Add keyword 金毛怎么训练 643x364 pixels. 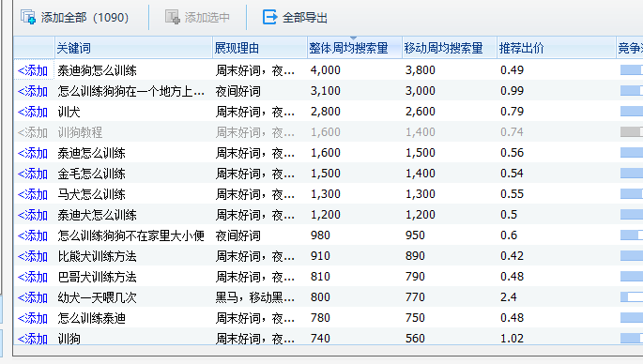(x=33, y=174)
